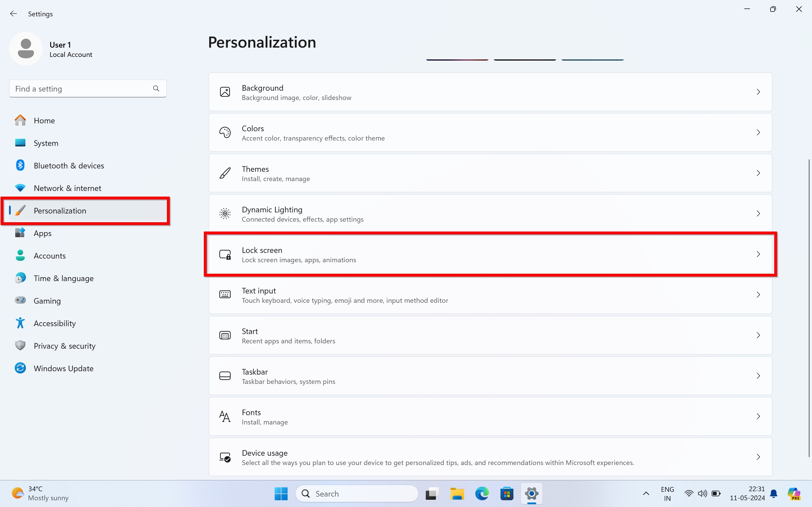Go to Windows Update in sidebar
This screenshot has width=812, height=507.
click(x=63, y=368)
